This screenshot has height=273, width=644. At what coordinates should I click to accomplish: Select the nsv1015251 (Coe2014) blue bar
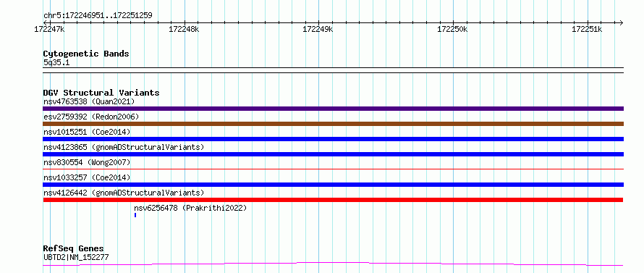pyautogui.click(x=333, y=139)
